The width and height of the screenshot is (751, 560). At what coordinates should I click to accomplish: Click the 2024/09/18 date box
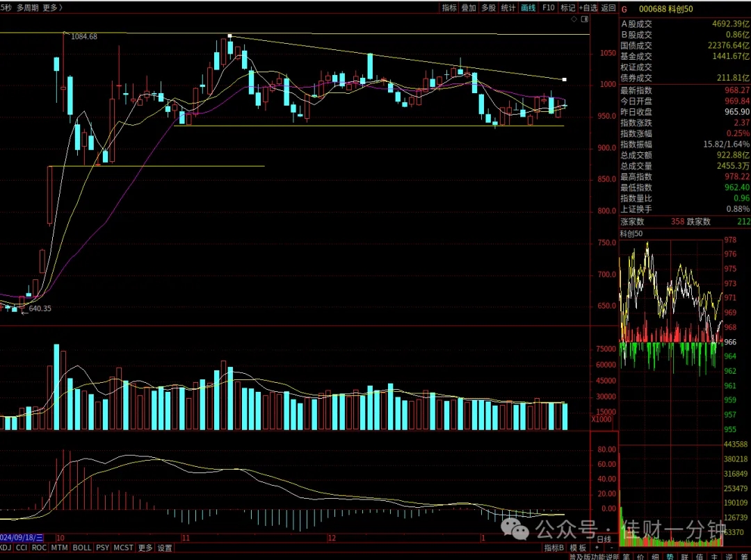[x=22, y=538]
